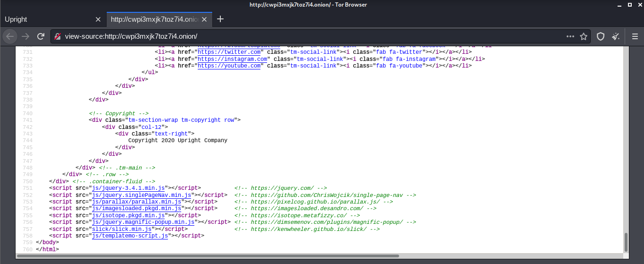
Task: Click line number 760
Action: click(27, 249)
